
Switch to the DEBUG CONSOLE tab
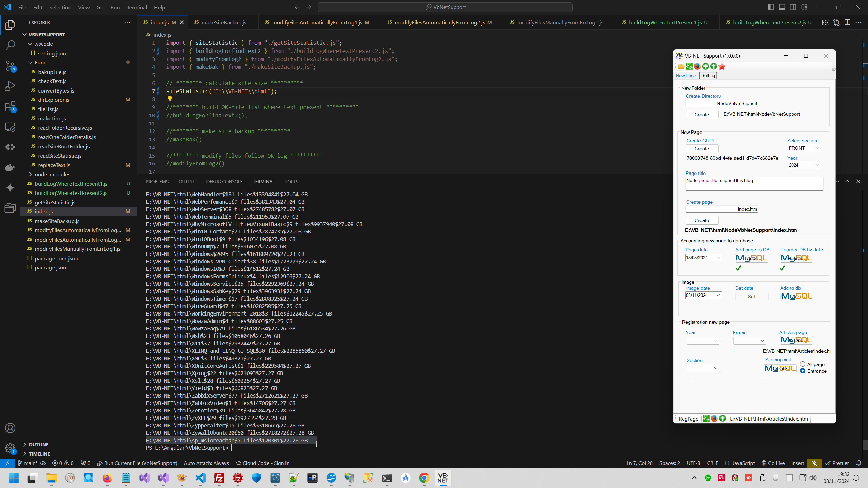coord(224,182)
